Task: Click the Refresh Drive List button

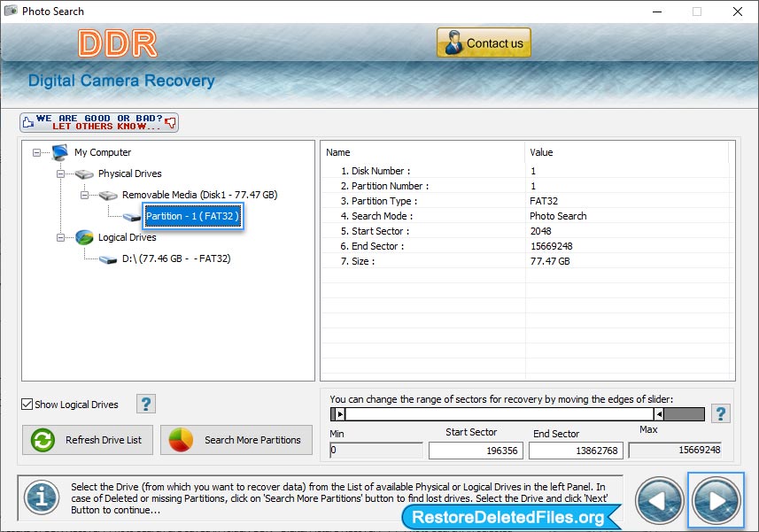Action: coord(88,440)
